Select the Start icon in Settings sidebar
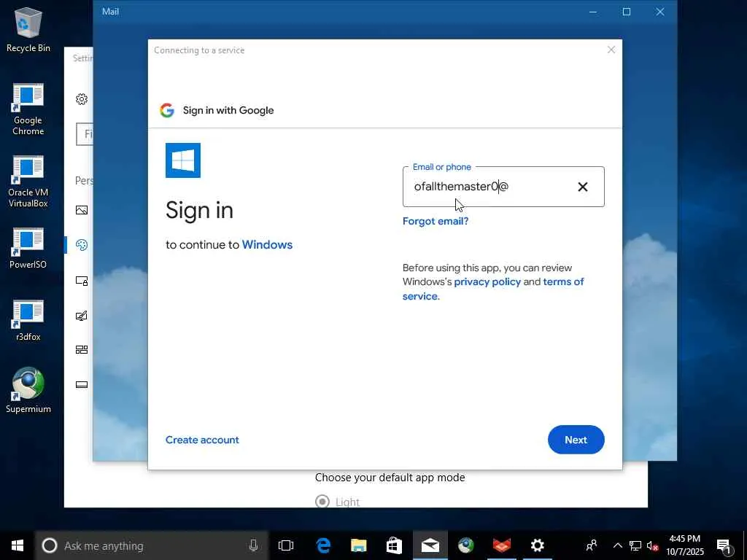 [82, 349]
